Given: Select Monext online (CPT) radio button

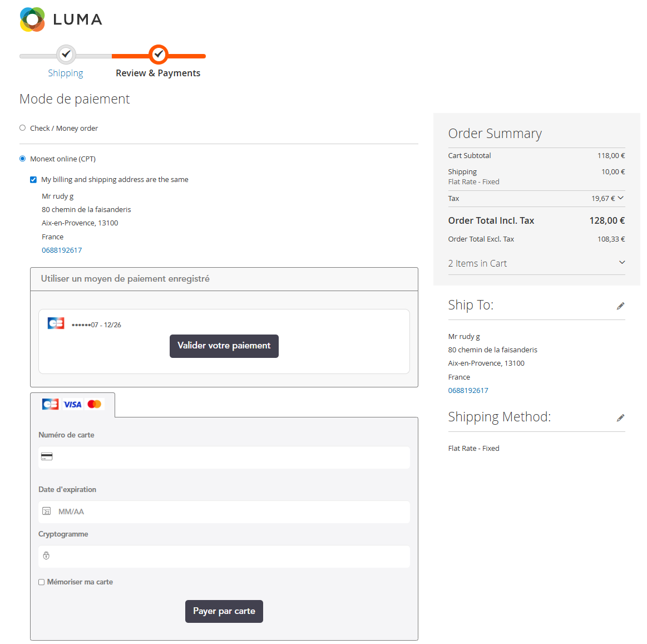Looking at the screenshot, I should (23, 159).
